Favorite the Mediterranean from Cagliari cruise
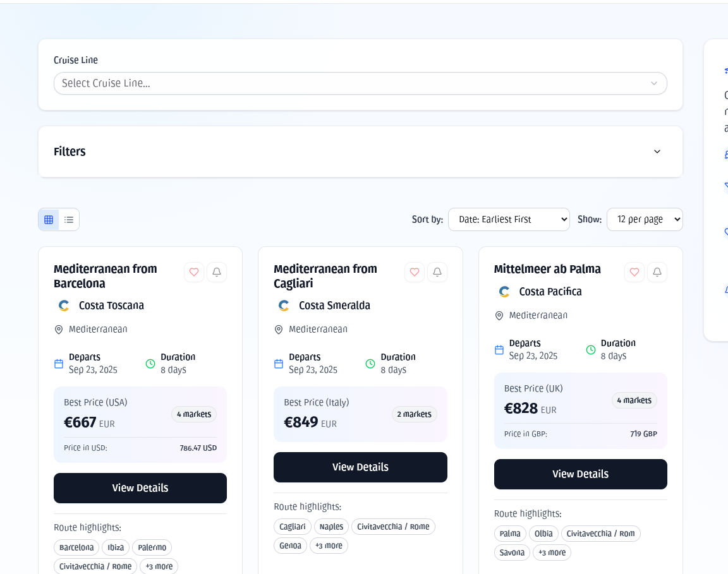 [x=415, y=272]
